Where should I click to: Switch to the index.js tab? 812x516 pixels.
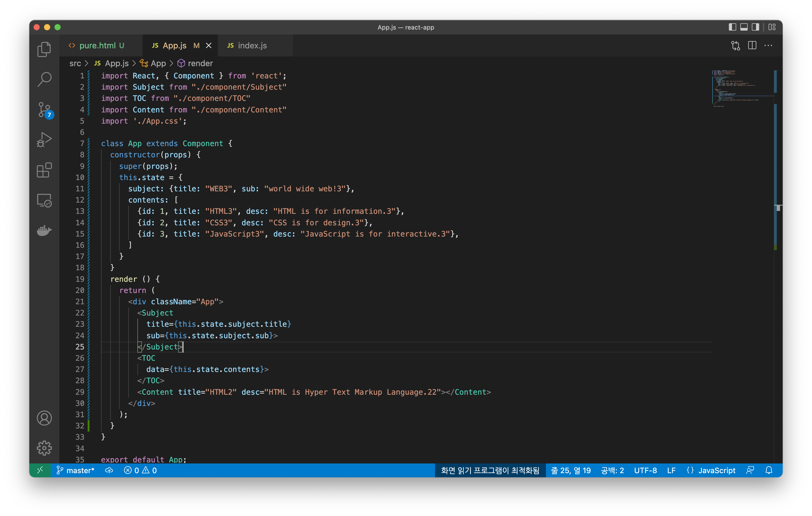[252, 45]
